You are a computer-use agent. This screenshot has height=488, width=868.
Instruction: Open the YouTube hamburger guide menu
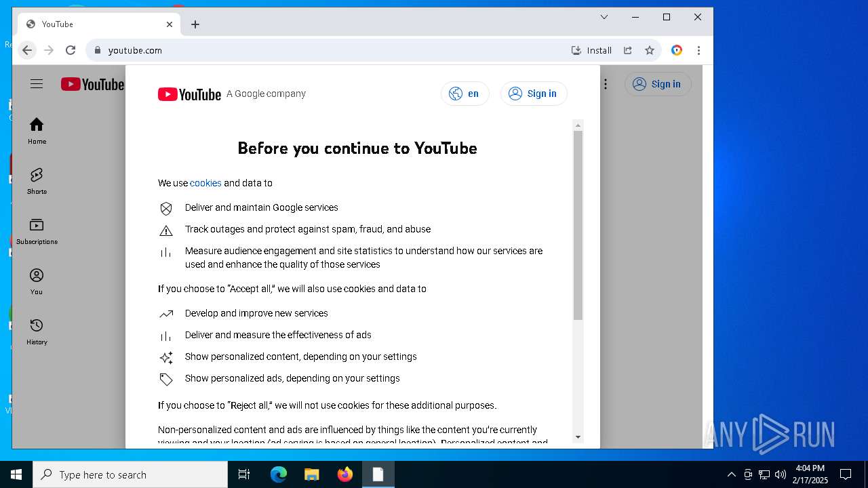tap(37, 84)
